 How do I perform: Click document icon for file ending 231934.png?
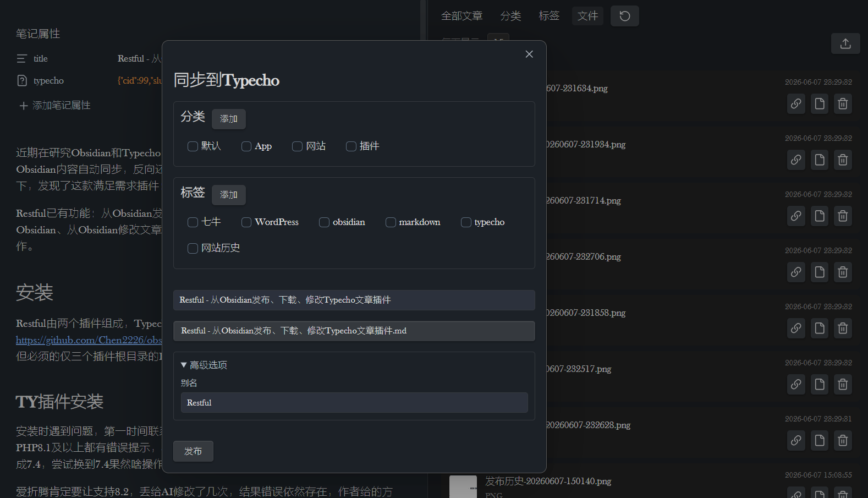tap(820, 160)
